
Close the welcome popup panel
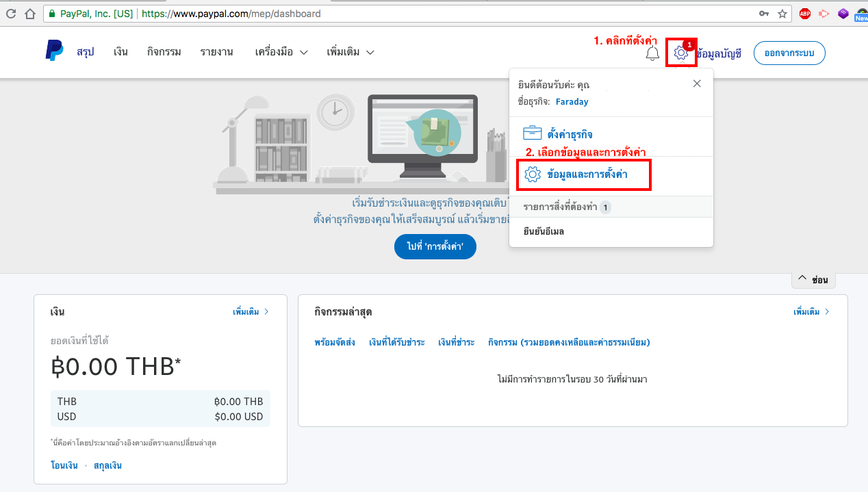click(x=697, y=83)
